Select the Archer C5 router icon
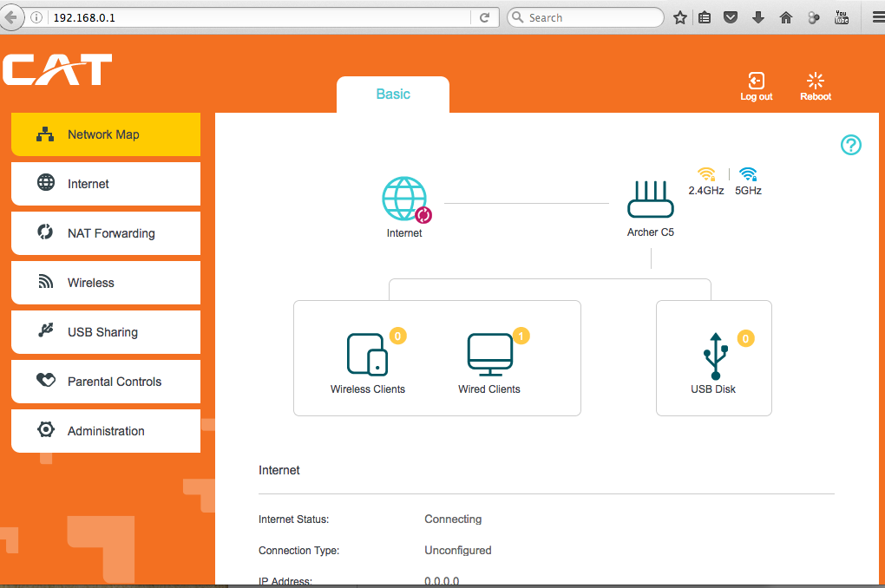Viewport: 885px width, 588px height. pos(651,199)
